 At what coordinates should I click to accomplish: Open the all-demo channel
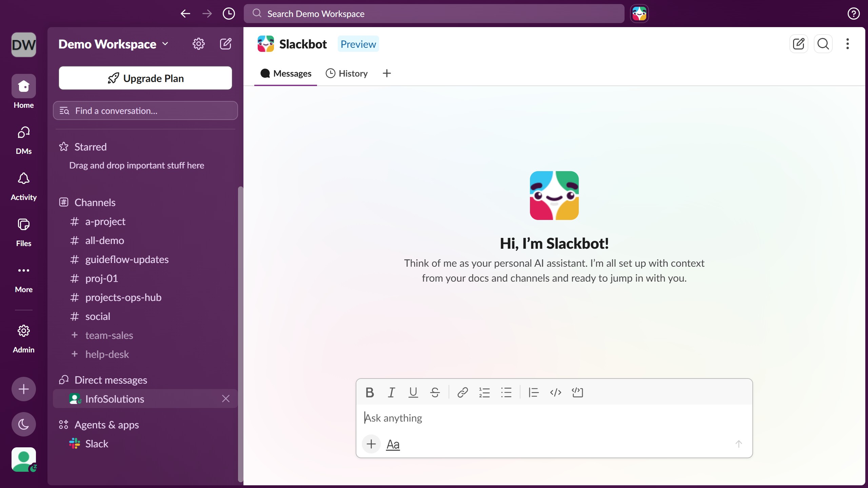(x=145, y=240)
